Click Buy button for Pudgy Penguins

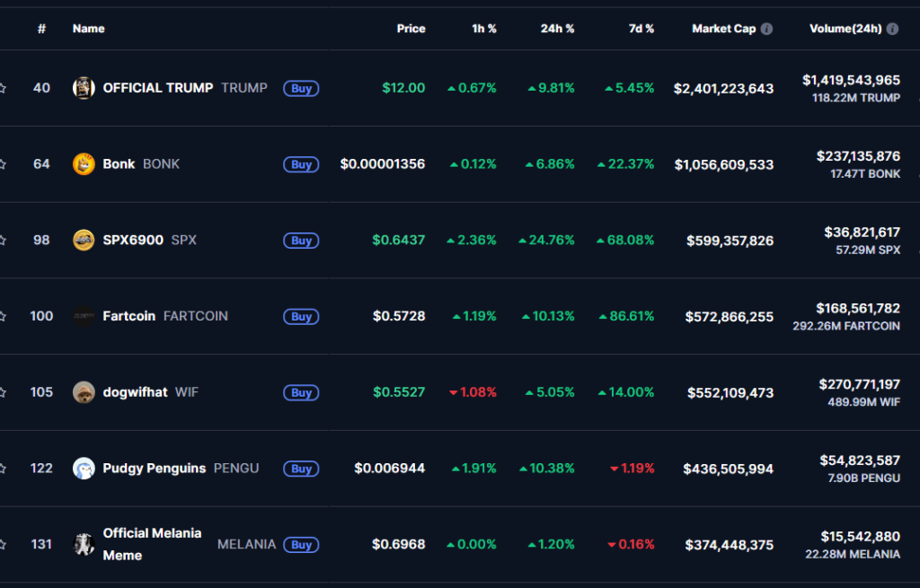[x=301, y=469]
